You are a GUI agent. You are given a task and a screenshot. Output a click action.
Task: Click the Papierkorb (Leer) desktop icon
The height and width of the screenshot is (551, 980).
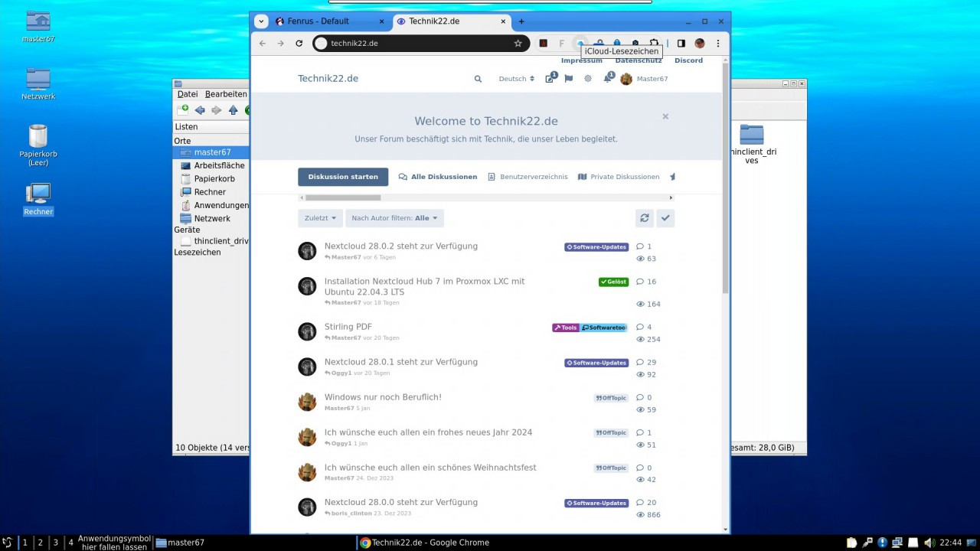coord(38,145)
